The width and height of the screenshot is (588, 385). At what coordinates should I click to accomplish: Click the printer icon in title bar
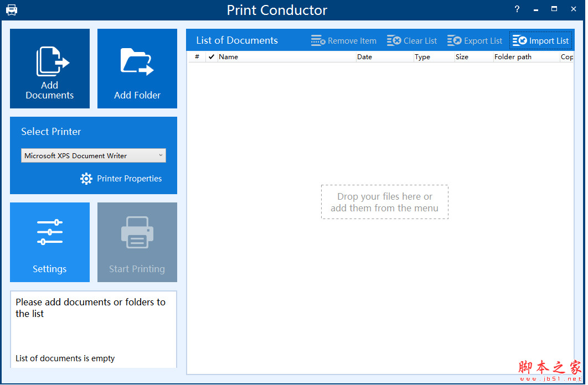click(x=12, y=10)
